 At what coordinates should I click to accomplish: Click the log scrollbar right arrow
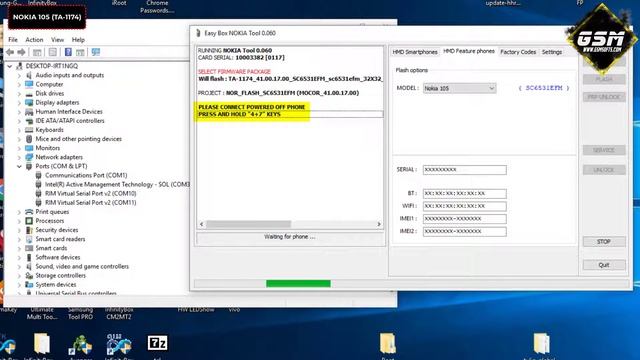(379, 224)
